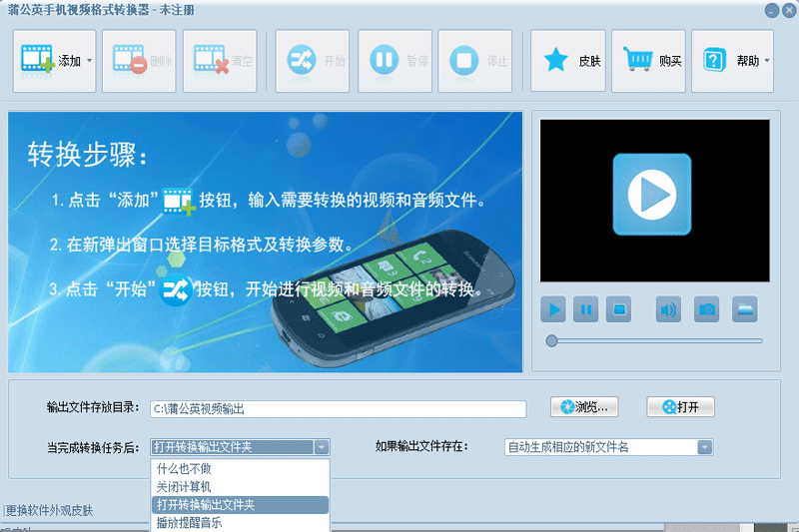Click the preview seek slider handle

(551, 341)
